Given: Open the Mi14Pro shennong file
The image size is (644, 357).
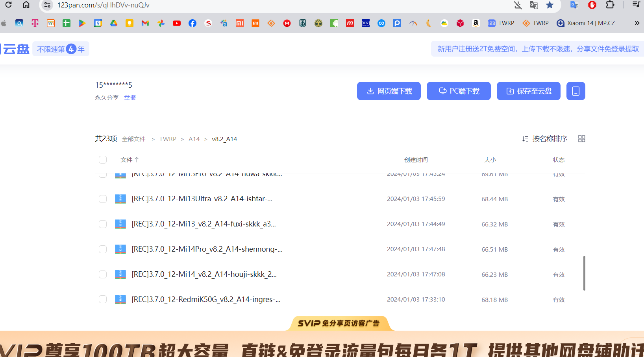Looking at the screenshot, I should click(x=207, y=249).
